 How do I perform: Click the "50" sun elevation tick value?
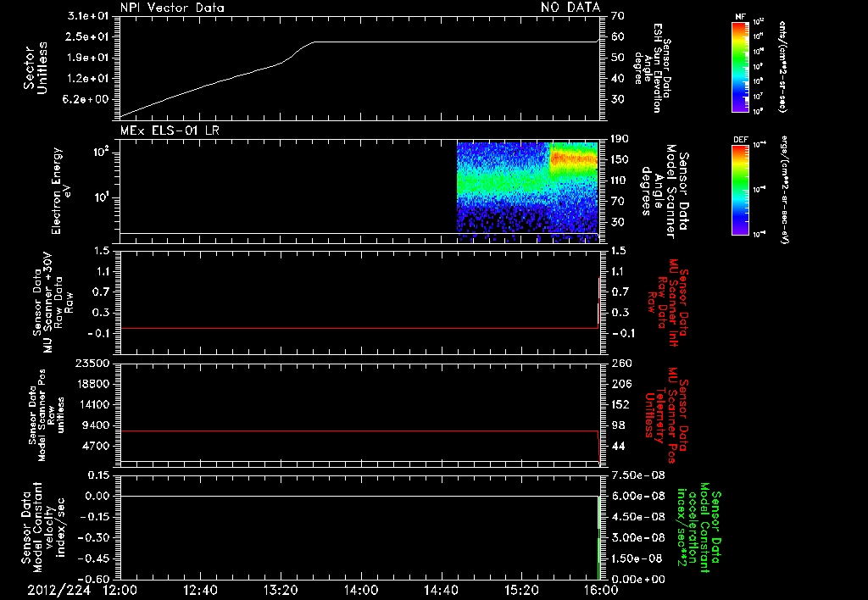(x=618, y=58)
